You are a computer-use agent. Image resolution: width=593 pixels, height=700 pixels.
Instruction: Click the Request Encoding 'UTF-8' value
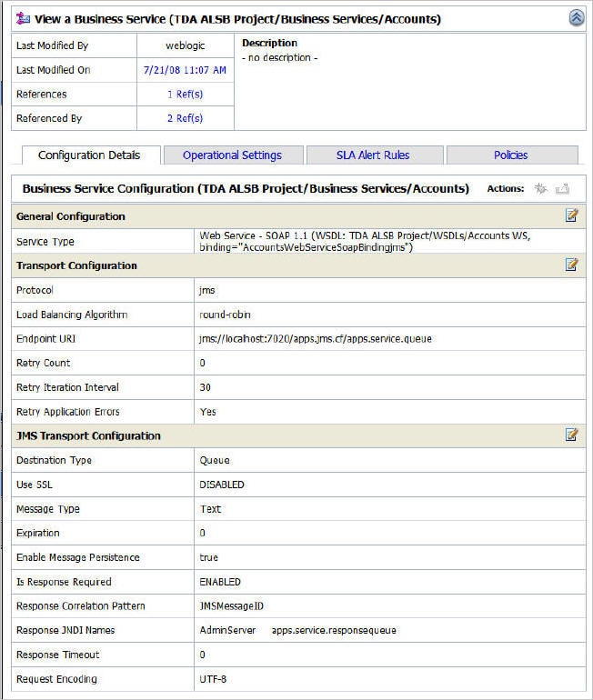[213, 679]
